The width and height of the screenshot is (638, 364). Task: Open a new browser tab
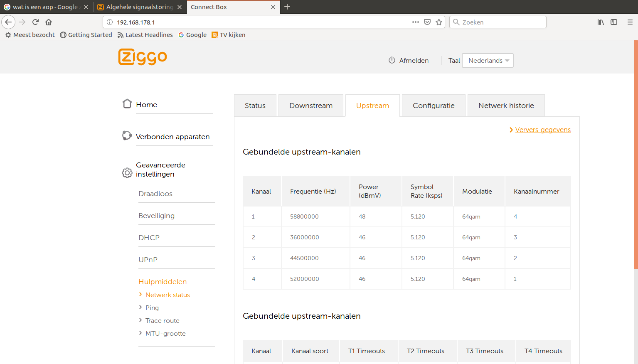point(287,7)
